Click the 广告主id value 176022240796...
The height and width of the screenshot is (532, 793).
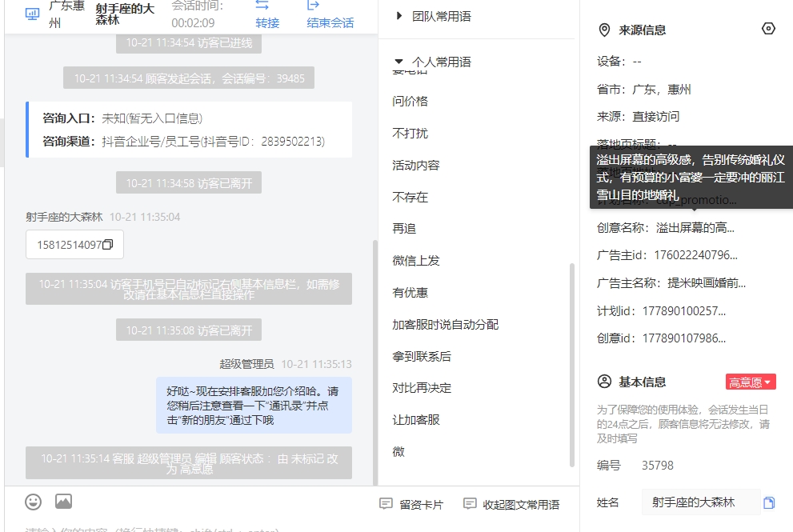tap(695, 255)
